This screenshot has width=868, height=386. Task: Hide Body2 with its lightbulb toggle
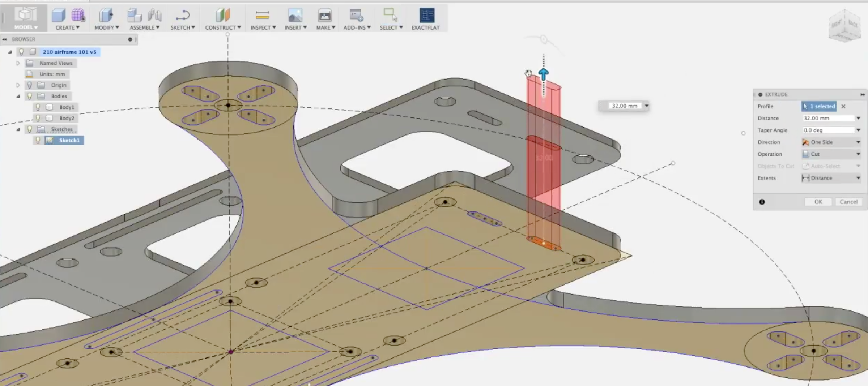point(38,118)
